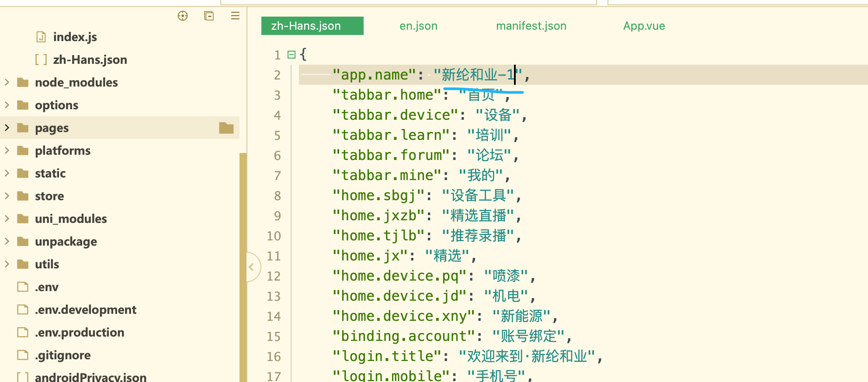Expand the static folder chevron

(x=7, y=174)
